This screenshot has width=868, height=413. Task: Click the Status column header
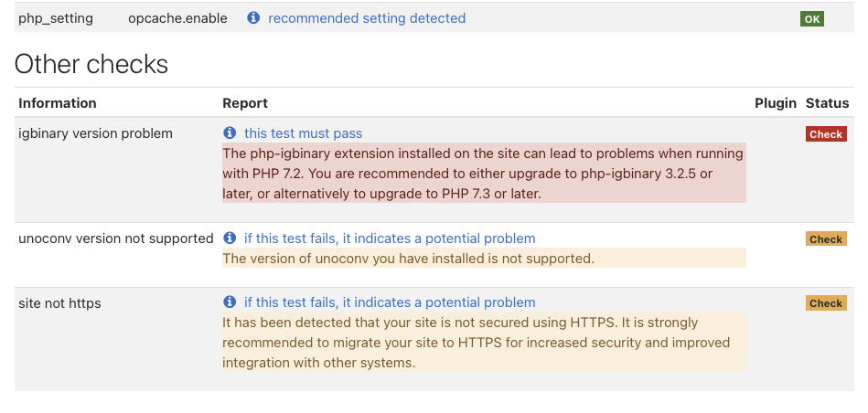[x=827, y=103]
